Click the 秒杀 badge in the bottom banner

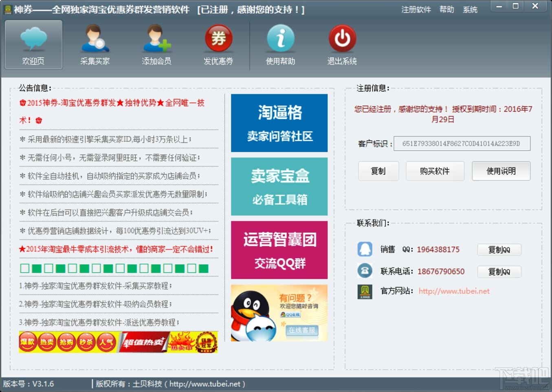tap(86, 342)
